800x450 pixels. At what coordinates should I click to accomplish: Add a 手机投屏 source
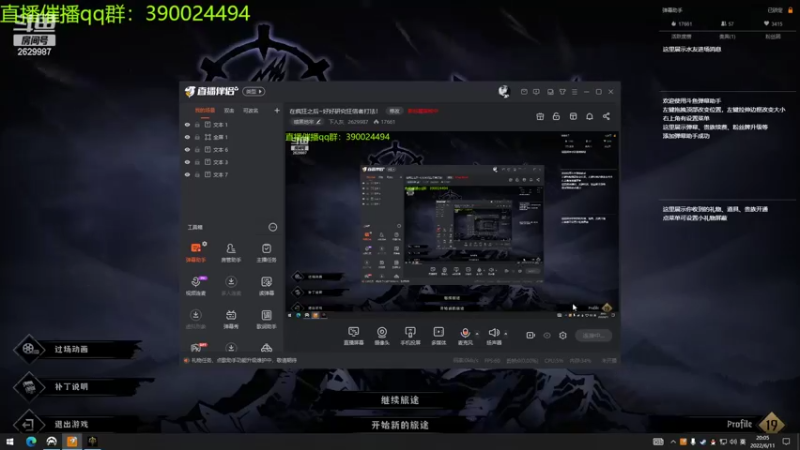(x=410, y=336)
